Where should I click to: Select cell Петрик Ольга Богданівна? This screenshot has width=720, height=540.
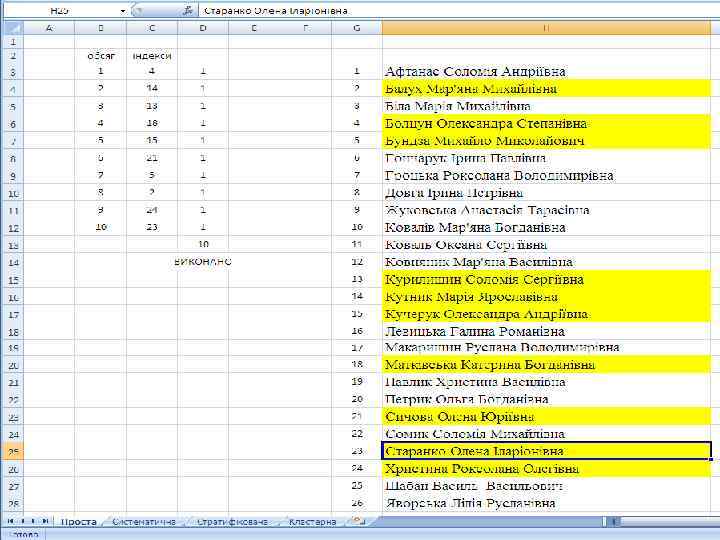[546, 399]
